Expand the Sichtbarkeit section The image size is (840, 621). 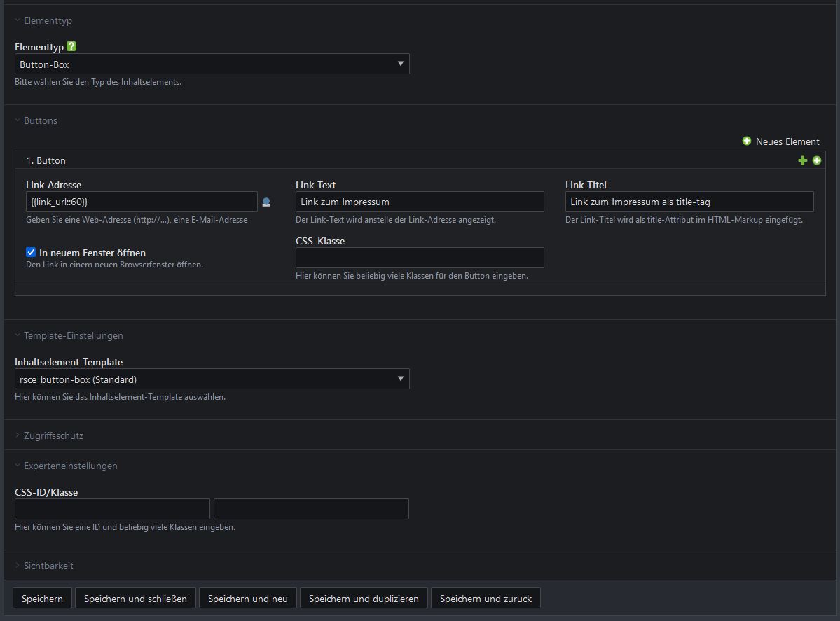pyautogui.click(x=48, y=566)
